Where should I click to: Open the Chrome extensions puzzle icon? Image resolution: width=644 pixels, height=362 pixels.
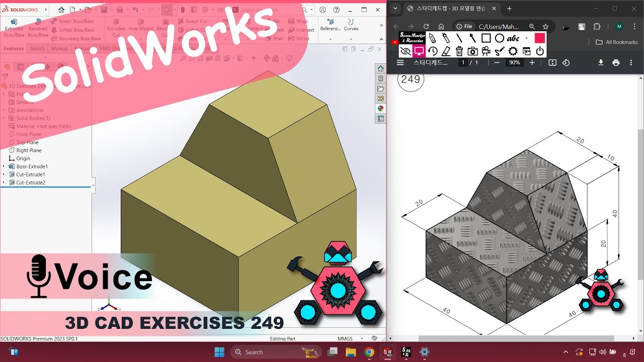pos(597,27)
